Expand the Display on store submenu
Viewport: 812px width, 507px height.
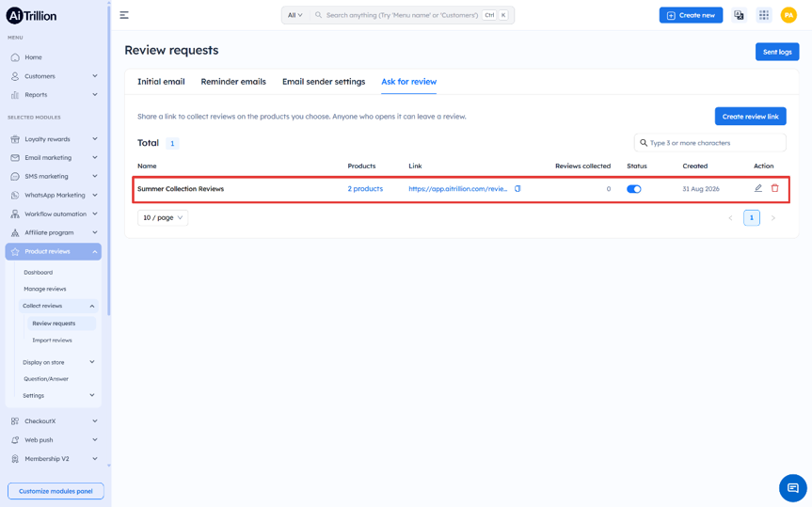tap(58, 362)
